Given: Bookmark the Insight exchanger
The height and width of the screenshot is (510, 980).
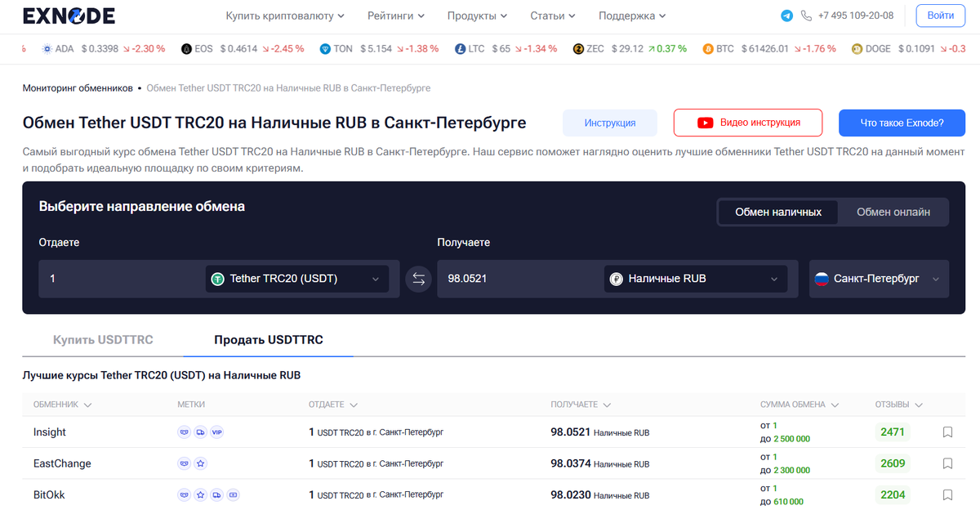Looking at the screenshot, I should tap(947, 432).
